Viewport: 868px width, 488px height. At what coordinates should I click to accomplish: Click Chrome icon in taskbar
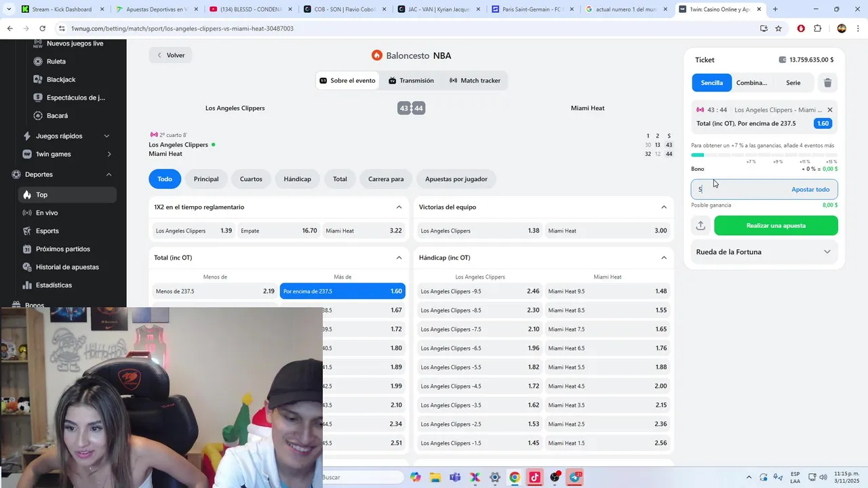click(515, 477)
